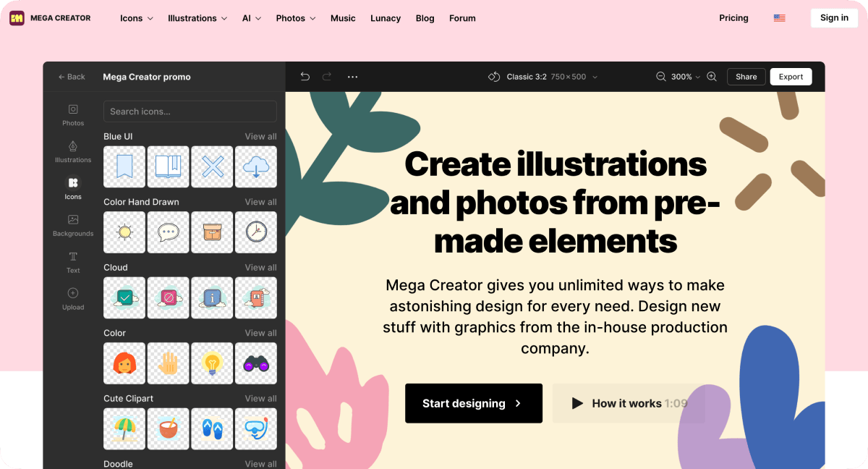This screenshot has height=469, width=868.
Task: Open the three-dots more options menu
Action: point(353,77)
